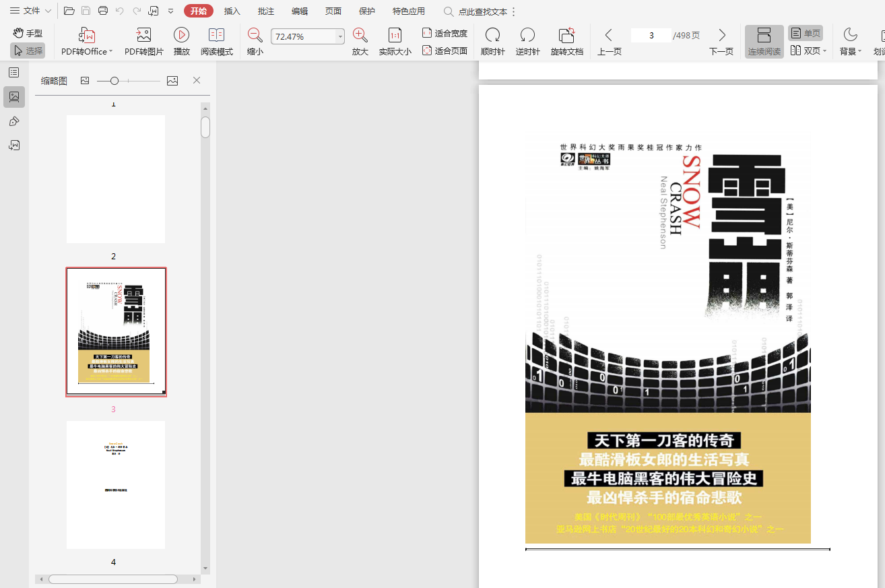Click the large thumbnail size icon

tap(172, 81)
